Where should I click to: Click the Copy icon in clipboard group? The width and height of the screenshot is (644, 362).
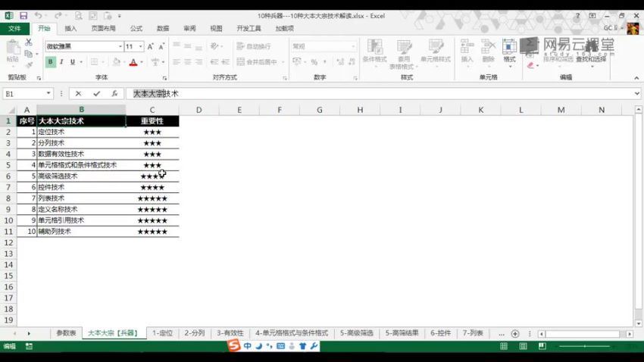pyautogui.click(x=28, y=54)
